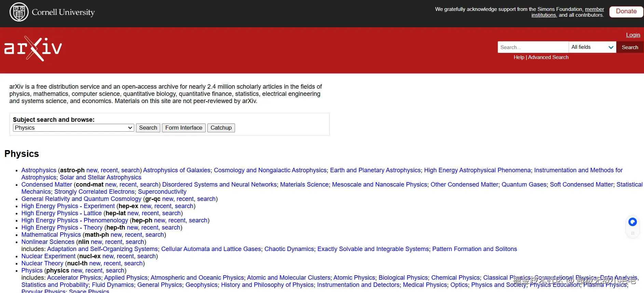The height and width of the screenshot is (293, 644).
Task: Open Atmospheric and Oceanic Physics link
Action: point(197,278)
